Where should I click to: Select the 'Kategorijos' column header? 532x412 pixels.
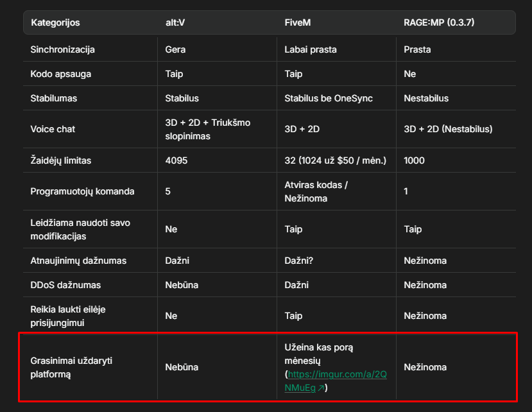pyautogui.click(x=55, y=22)
